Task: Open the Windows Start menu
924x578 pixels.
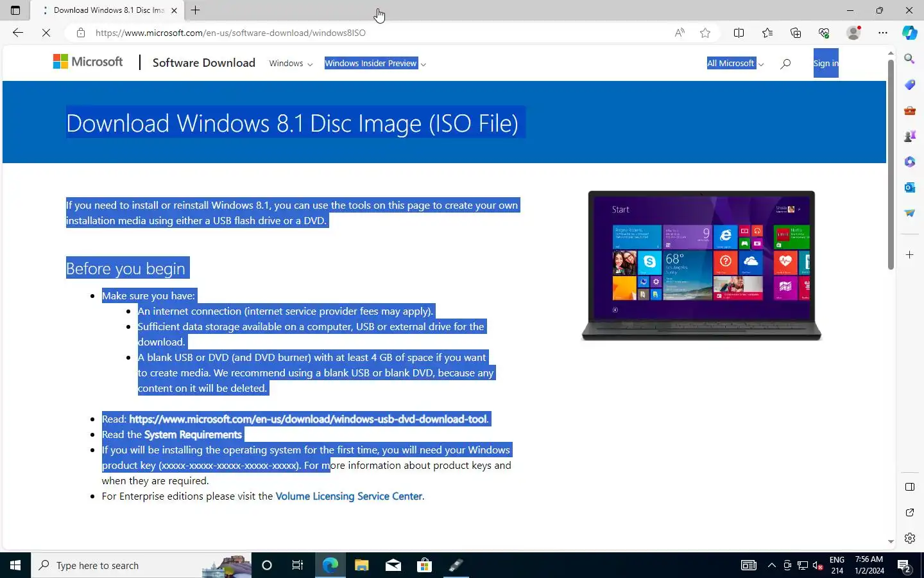Action: pos(15,565)
